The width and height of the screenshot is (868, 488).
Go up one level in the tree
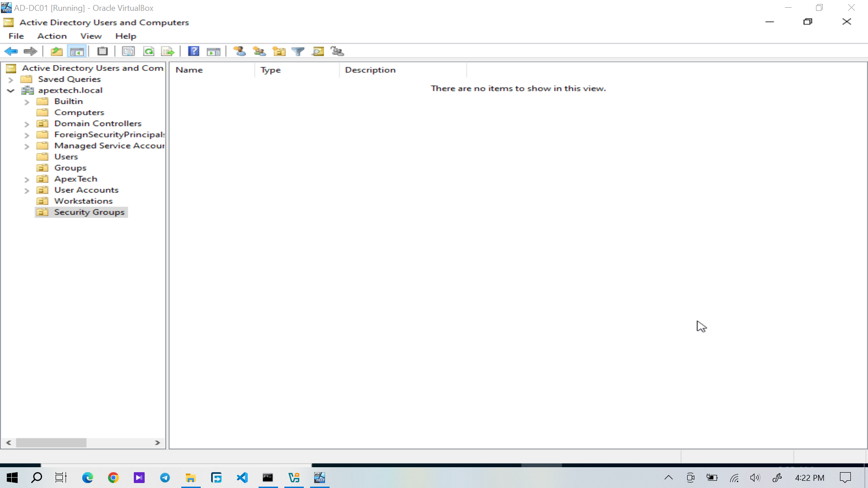click(x=57, y=52)
